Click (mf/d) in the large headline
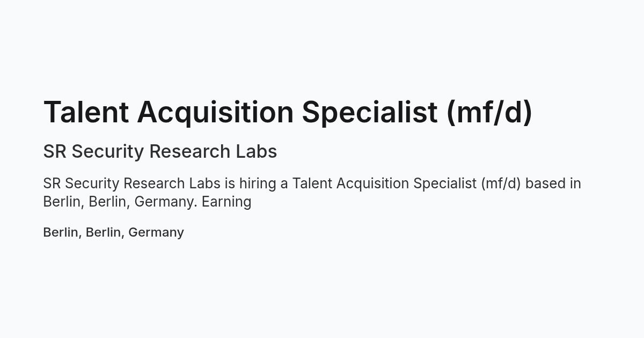This screenshot has width=644, height=338. [x=489, y=112]
